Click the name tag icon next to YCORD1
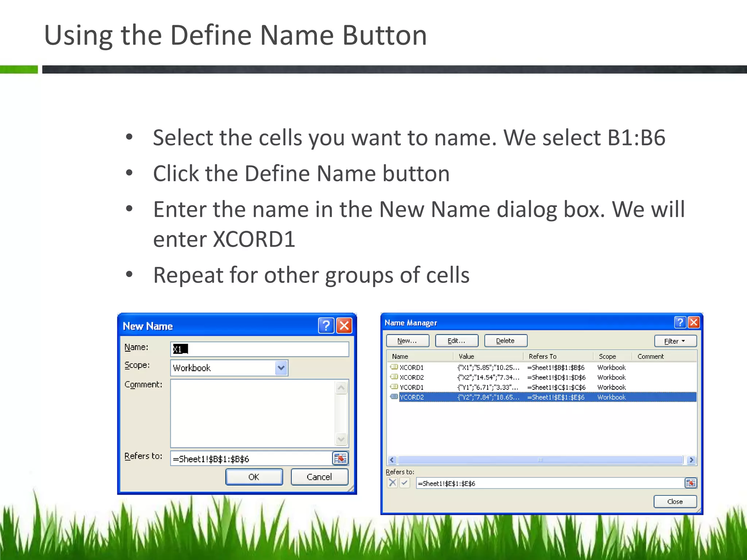Viewport: 747px width, 560px height. [394, 387]
